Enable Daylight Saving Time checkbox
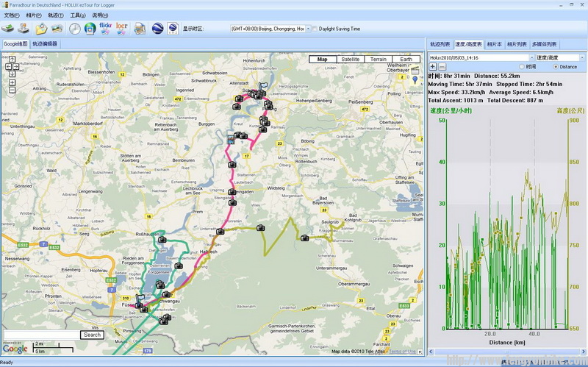The height and width of the screenshot is (367, 588). 315,29
